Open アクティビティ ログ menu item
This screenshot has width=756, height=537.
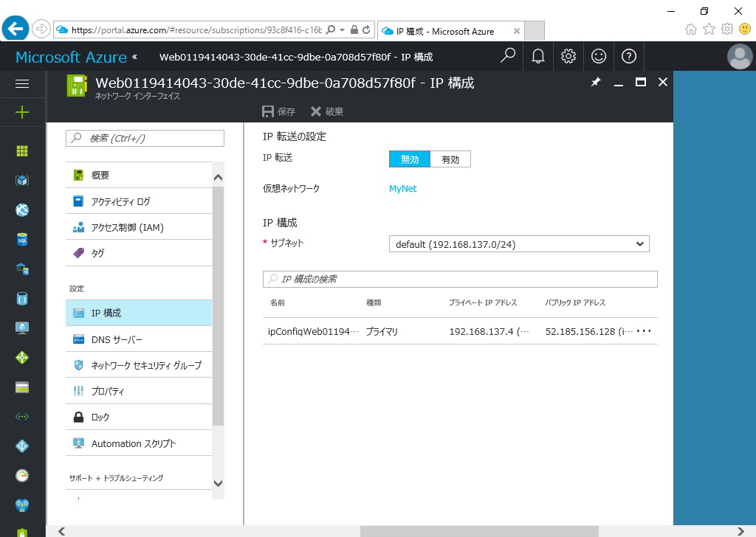click(139, 201)
